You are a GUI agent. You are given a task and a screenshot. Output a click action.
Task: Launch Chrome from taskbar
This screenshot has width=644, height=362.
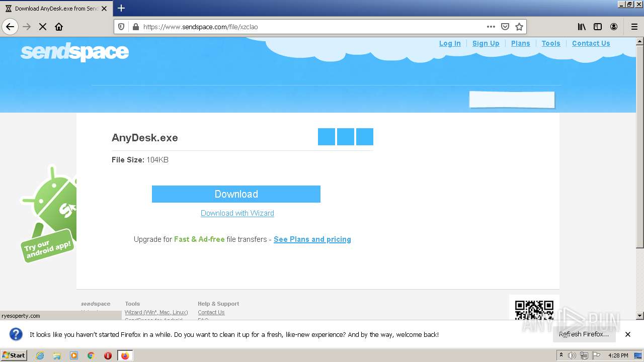tap(91, 355)
